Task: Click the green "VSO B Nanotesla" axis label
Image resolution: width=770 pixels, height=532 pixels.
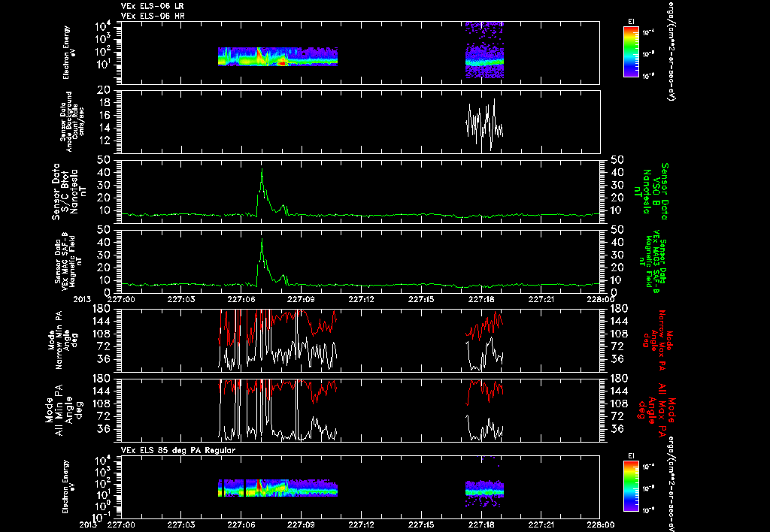Action: (651, 192)
